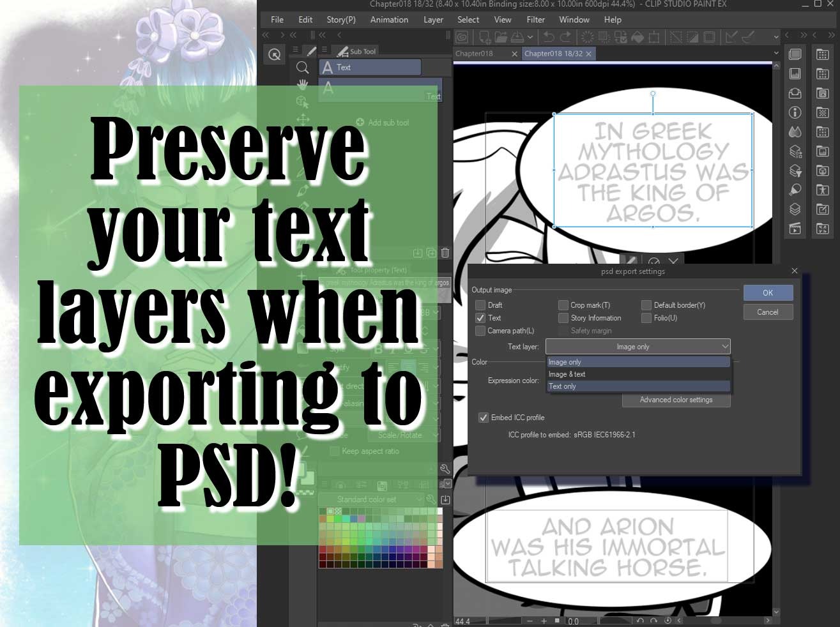Open the Layer menu
This screenshot has height=627, width=840.
pos(433,20)
